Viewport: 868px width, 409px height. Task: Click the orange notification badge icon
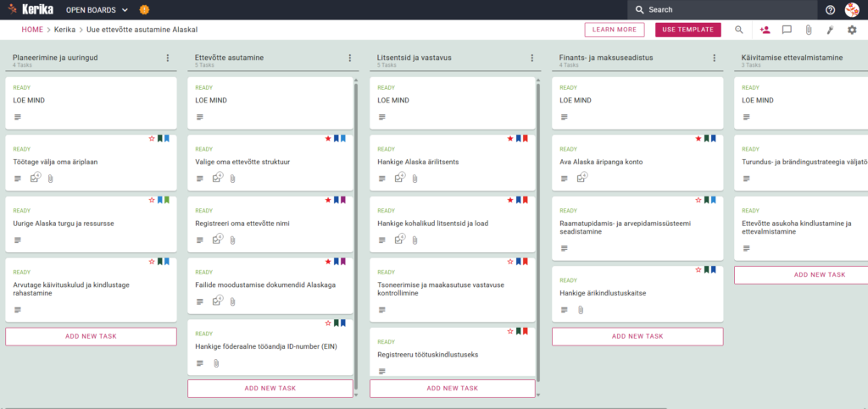pyautogui.click(x=144, y=10)
